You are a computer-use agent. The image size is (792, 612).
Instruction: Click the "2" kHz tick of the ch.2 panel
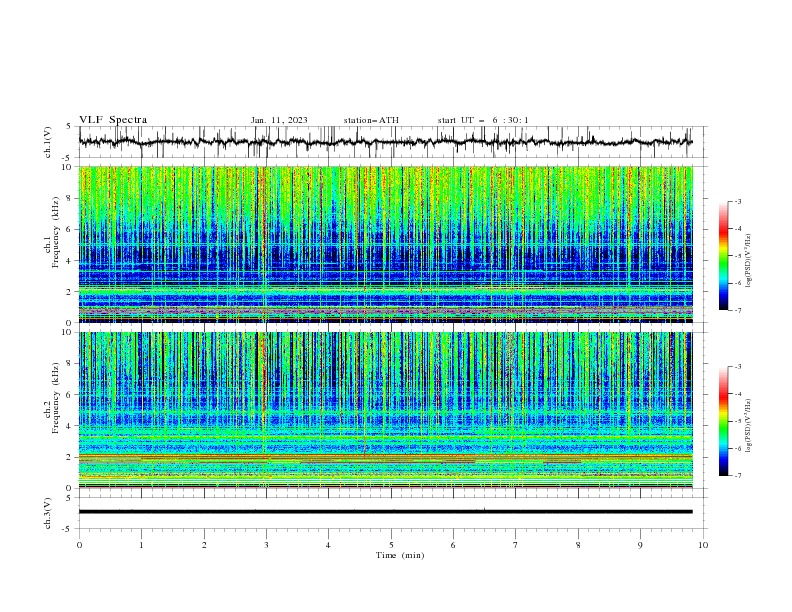71,457
